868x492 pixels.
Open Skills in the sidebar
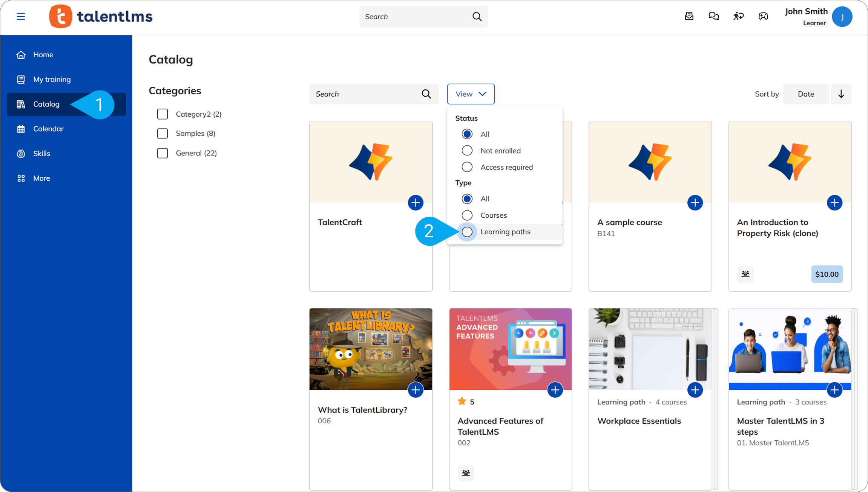pyautogui.click(x=41, y=154)
